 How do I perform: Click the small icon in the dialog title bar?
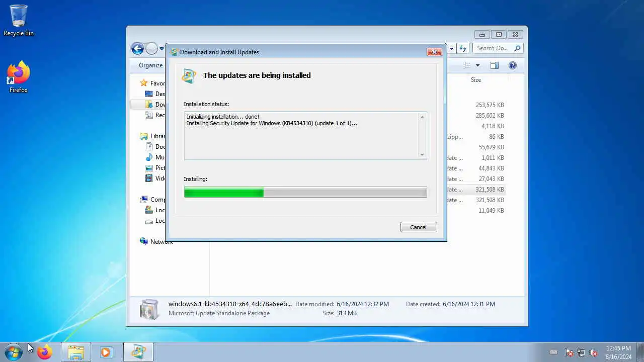click(174, 52)
